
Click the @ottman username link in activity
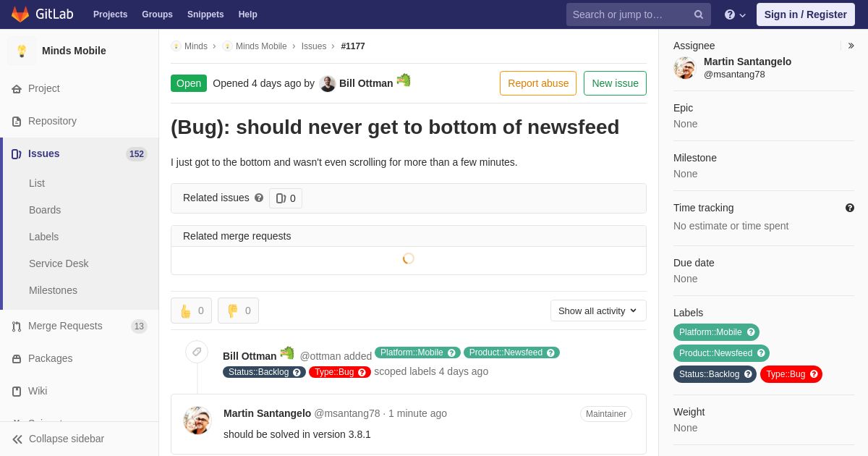[320, 356]
